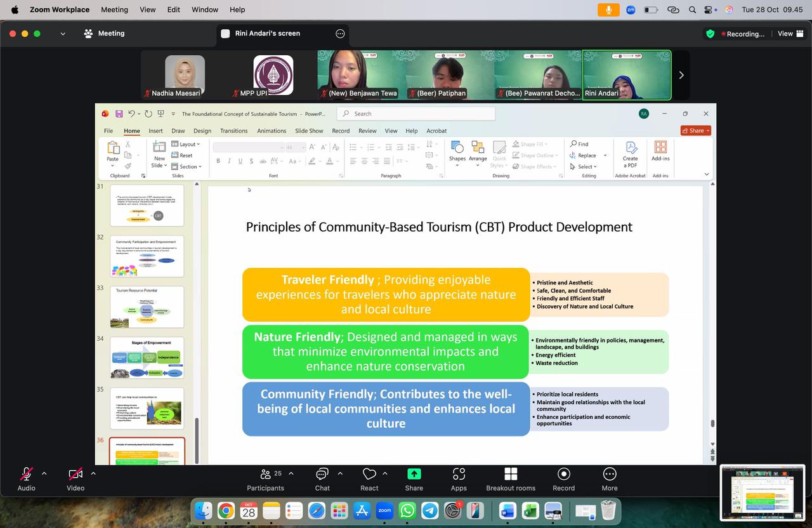Open the Section dropdown
Viewport: 812px width, 528px height.
(187, 166)
